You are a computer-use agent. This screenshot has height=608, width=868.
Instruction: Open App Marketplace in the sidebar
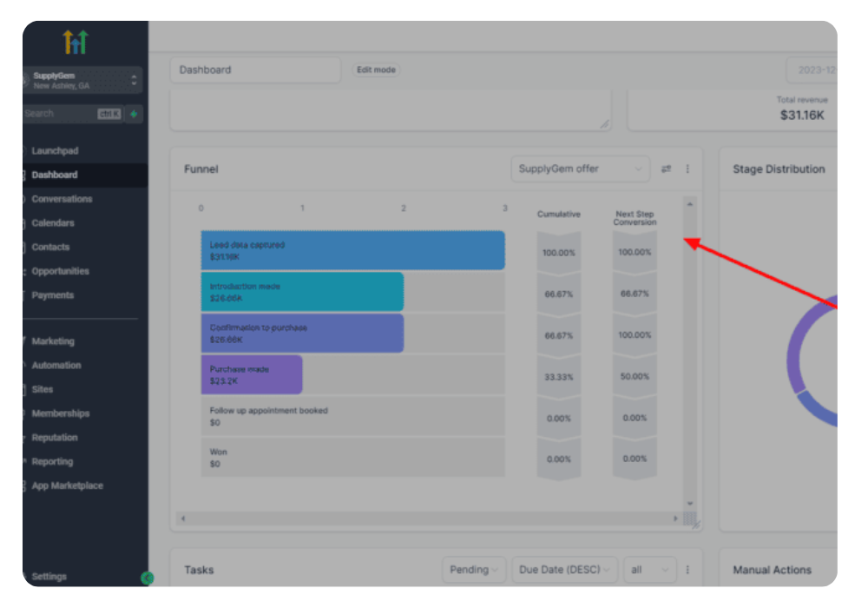coord(67,486)
